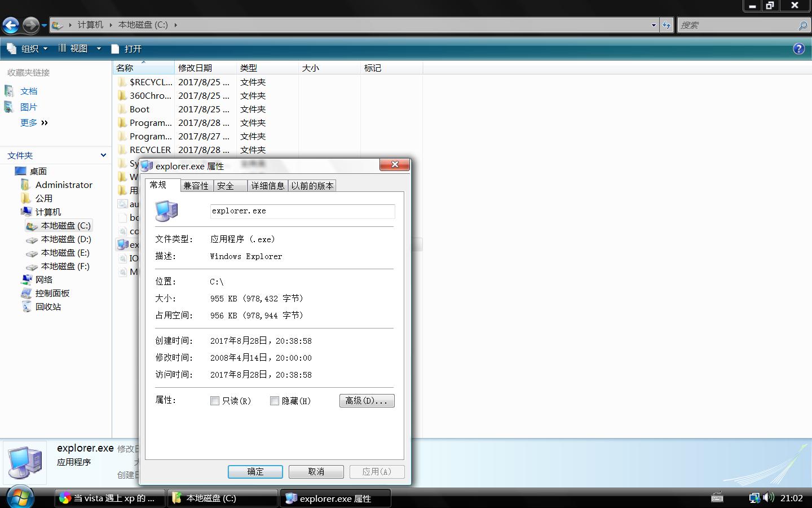Open the Help question mark icon
The height and width of the screenshot is (508, 812).
798,49
